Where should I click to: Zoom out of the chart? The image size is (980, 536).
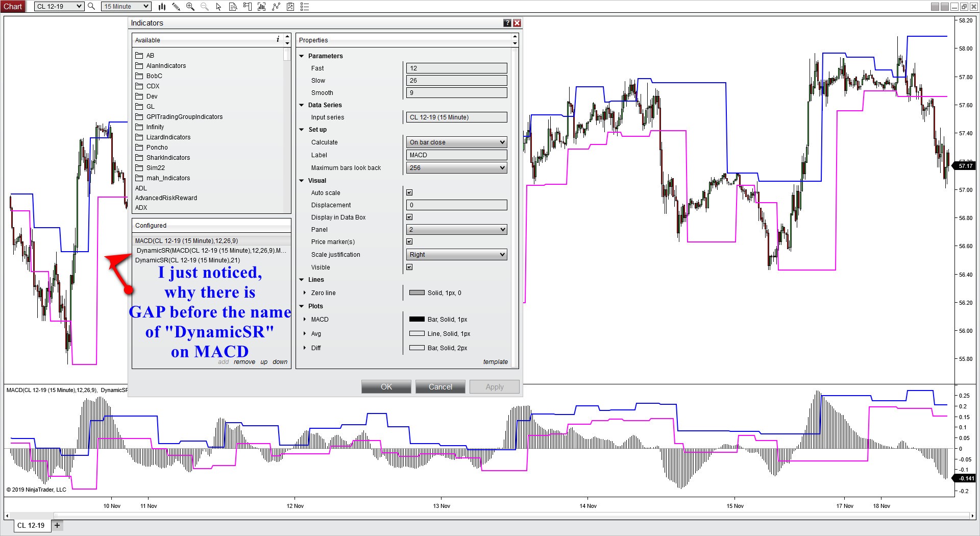click(205, 6)
